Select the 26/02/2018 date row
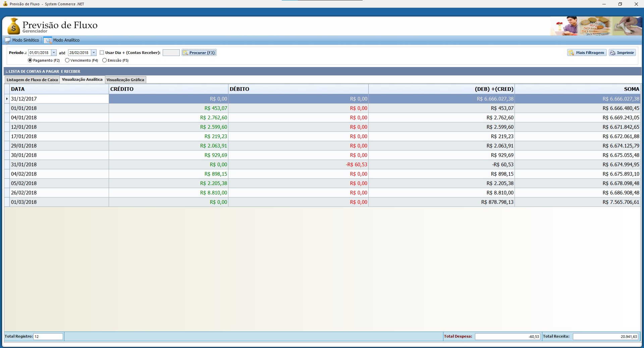Viewport: 644px width, 348px height. coord(57,193)
